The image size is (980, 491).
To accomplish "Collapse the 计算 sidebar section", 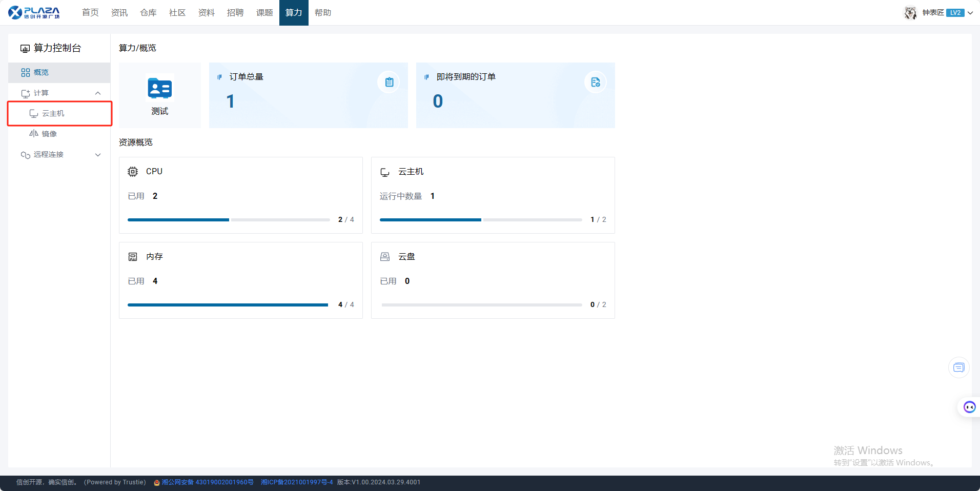I will pyautogui.click(x=98, y=93).
